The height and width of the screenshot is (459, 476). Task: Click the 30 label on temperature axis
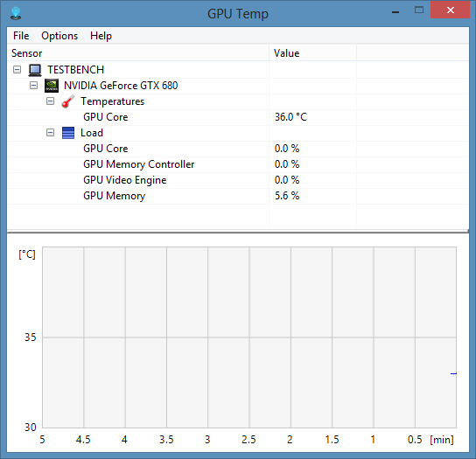(30, 428)
